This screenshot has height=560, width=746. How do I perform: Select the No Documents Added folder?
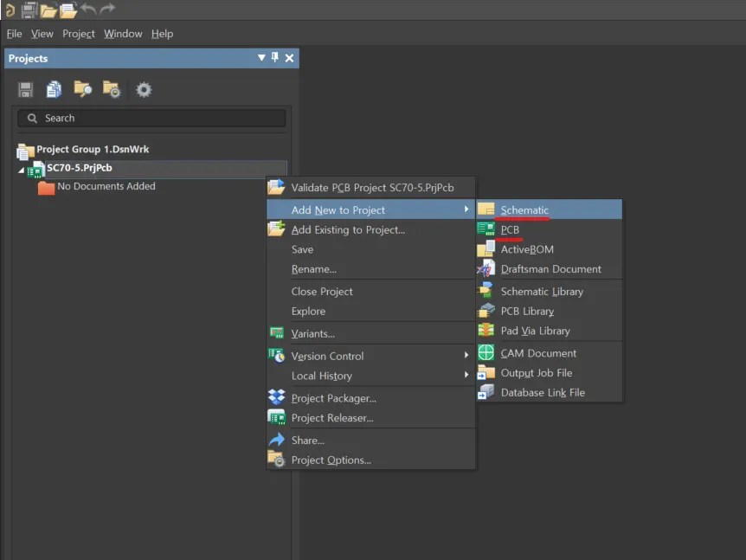coord(104,186)
